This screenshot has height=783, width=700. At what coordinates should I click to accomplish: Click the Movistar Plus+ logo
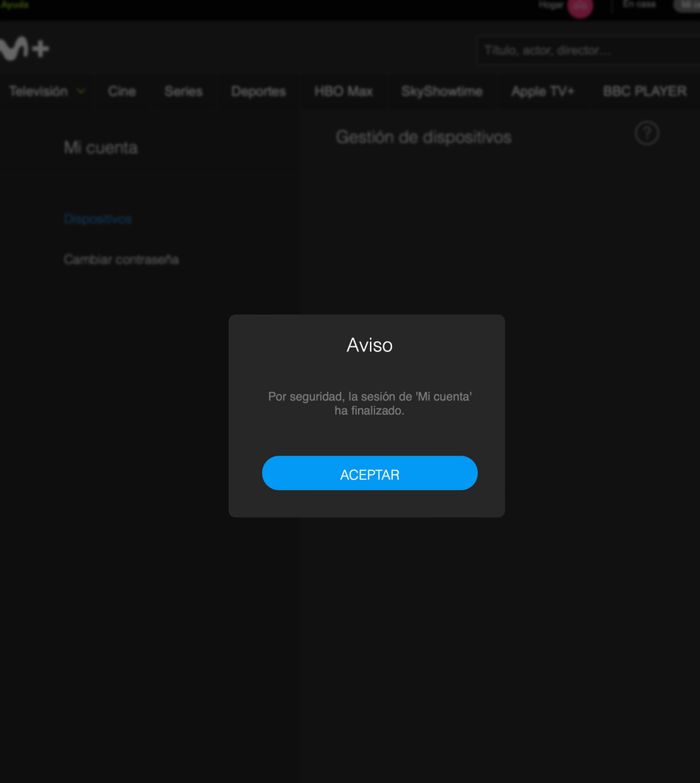(x=25, y=49)
